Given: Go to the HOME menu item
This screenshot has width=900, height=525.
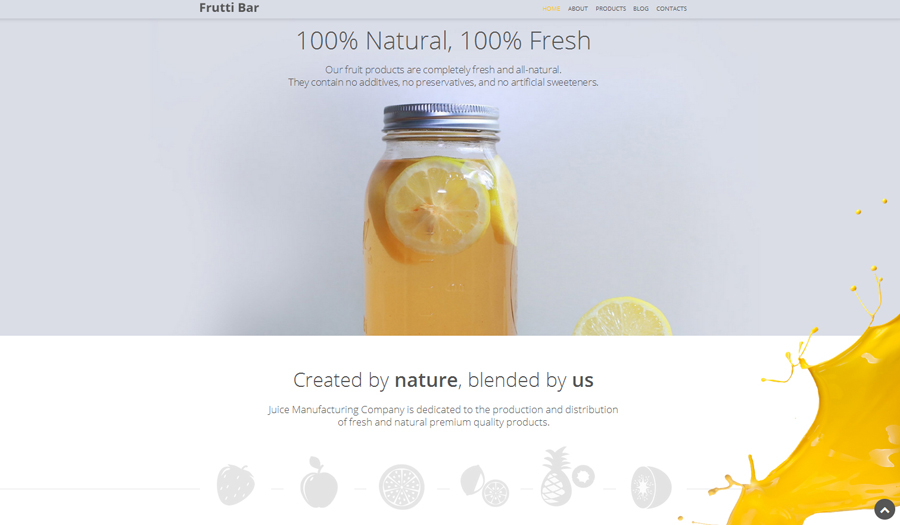Looking at the screenshot, I should 551,9.
